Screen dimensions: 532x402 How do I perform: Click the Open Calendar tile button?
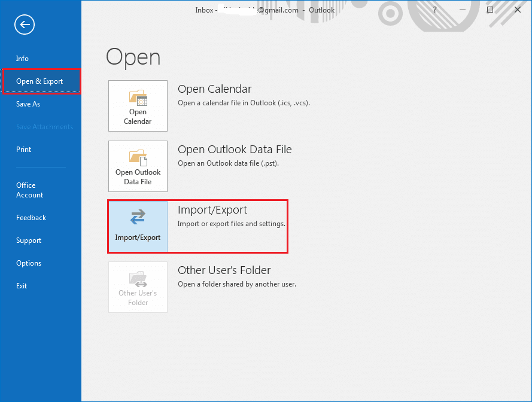click(138, 106)
